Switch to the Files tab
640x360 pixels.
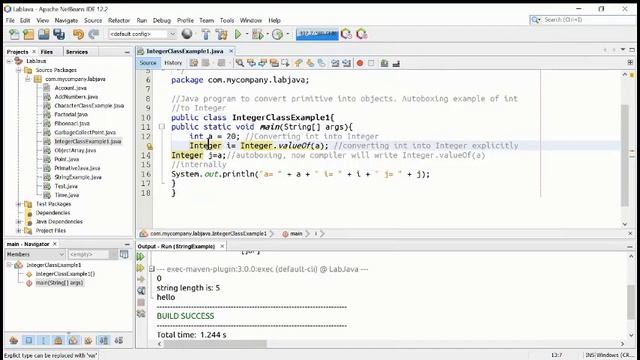(47, 52)
